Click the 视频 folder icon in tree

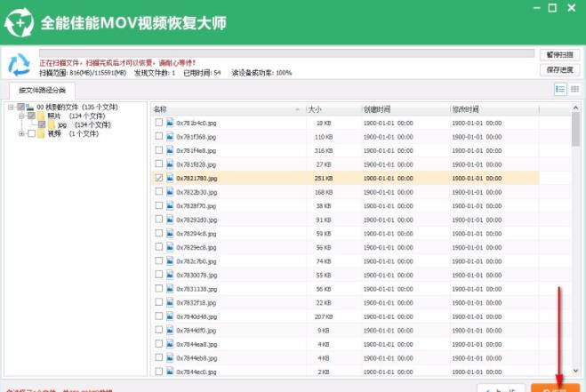[41, 134]
